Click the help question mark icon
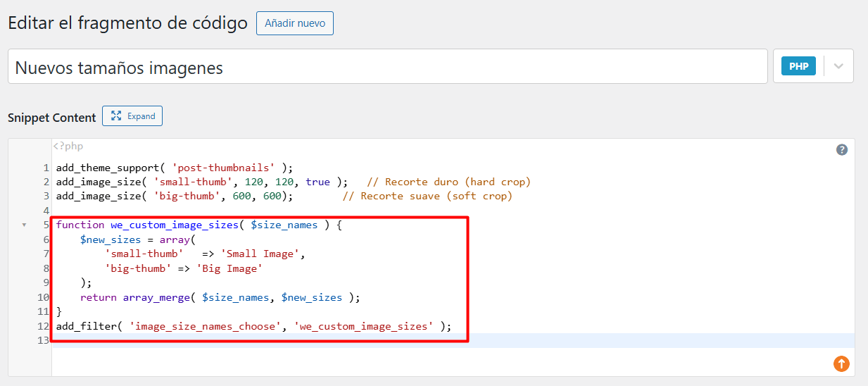The image size is (868, 386). tap(841, 149)
